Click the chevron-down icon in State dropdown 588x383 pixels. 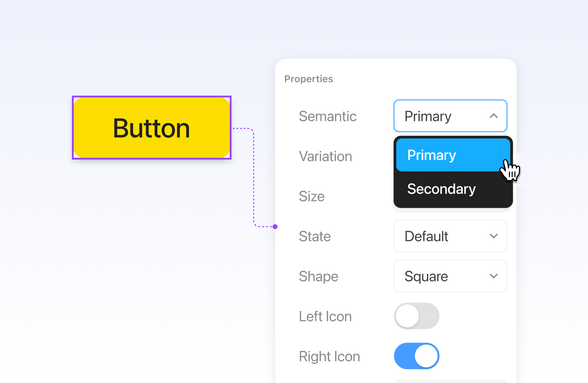coord(493,236)
